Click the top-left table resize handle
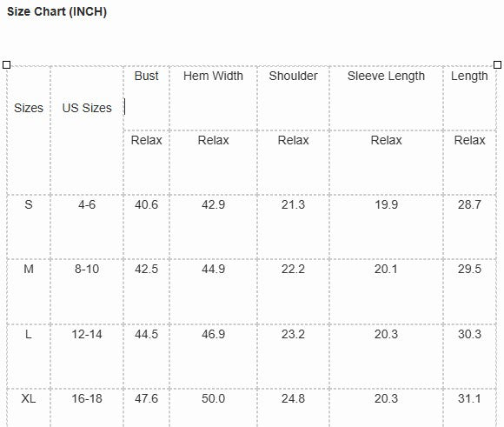This screenshot has width=504, height=427. click(x=6, y=65)
